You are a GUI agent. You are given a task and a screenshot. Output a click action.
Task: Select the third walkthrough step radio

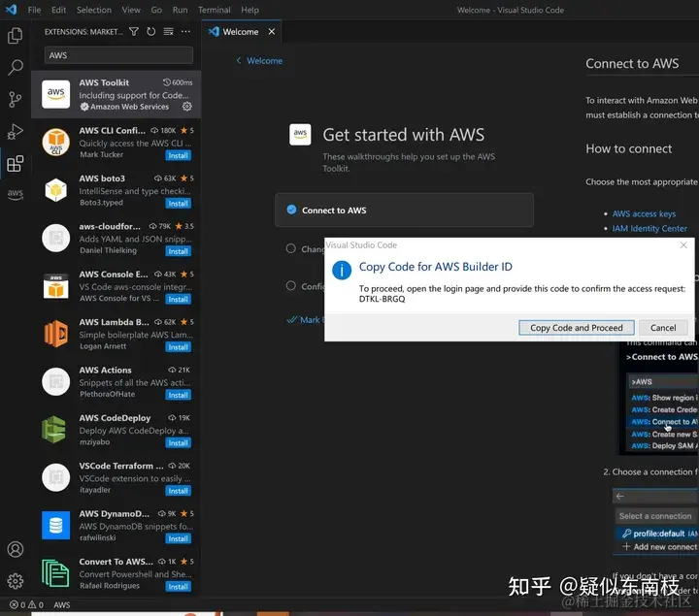(290, 285)
